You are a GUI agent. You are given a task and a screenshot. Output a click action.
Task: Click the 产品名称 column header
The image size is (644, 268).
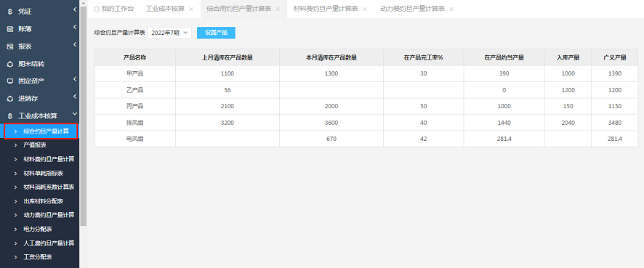135,57
